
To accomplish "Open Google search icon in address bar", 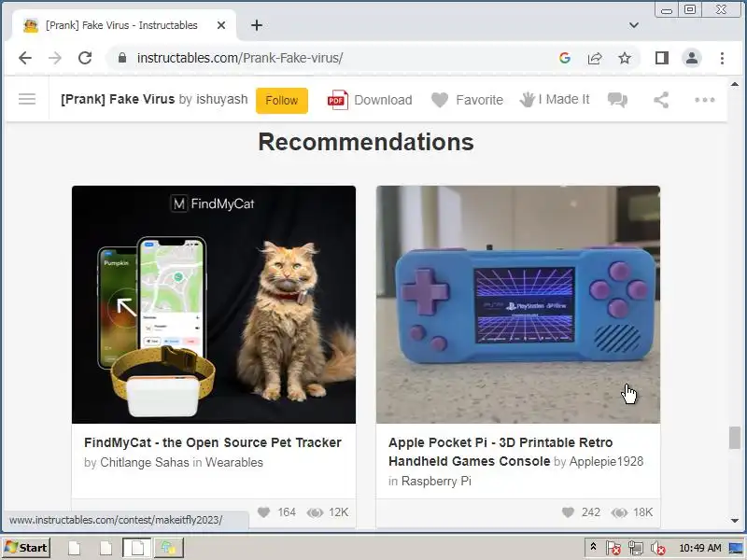I will click(x=565, y=58).
